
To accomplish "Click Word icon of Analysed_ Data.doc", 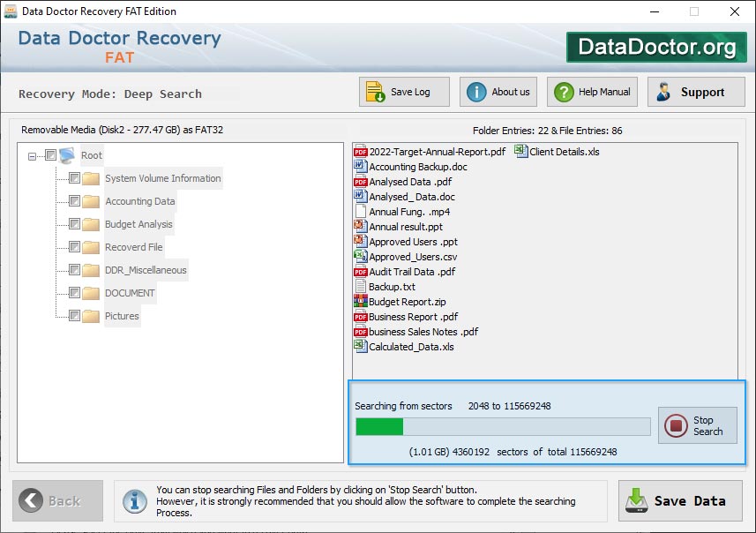I will pyautogui.click(x=361, y=196).
